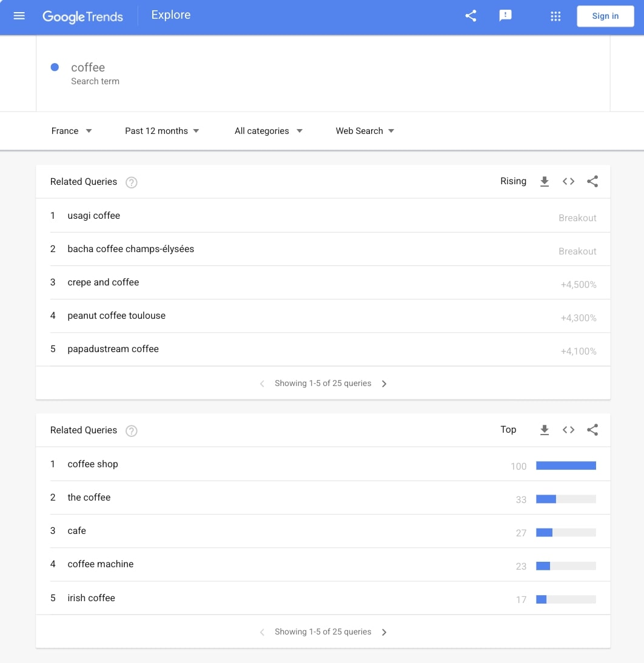Open the hamburger main menu
Image resolution: width=644 pixels, height=663 pixels.
click(x=19, y=16)
